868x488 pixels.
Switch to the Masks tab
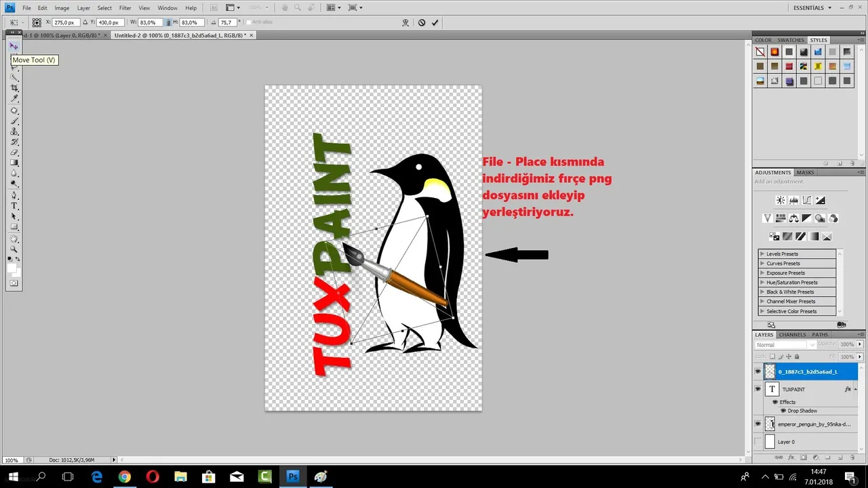[806, 172]
